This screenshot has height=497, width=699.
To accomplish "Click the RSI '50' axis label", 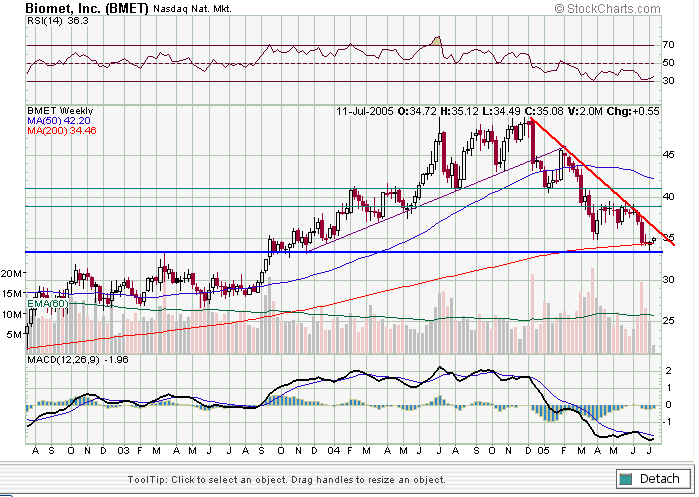I will pyautogui.click(x=668, y=63).
